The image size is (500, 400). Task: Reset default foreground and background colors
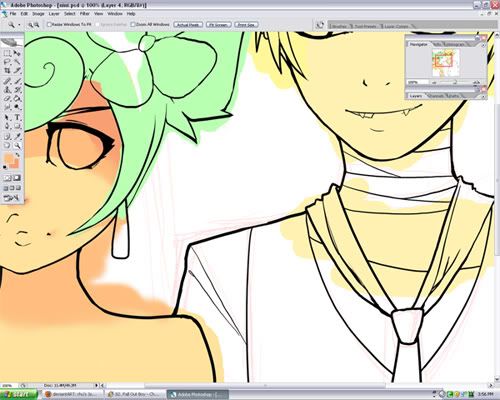click(5, 167)
